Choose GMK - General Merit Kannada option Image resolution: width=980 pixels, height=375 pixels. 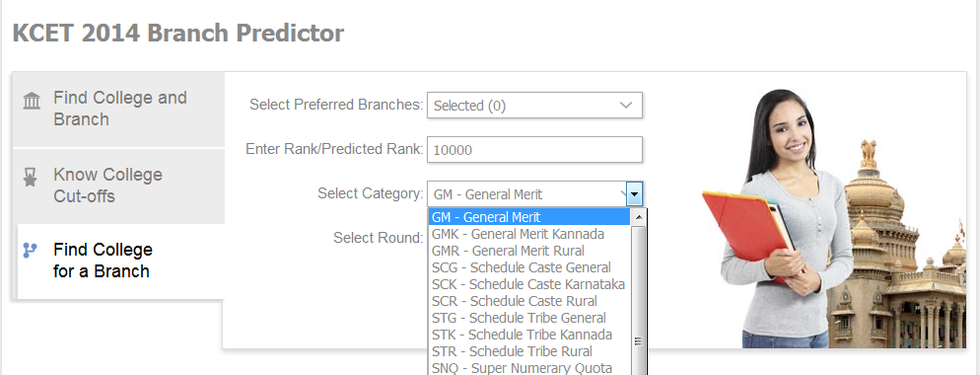click(528, 234)
